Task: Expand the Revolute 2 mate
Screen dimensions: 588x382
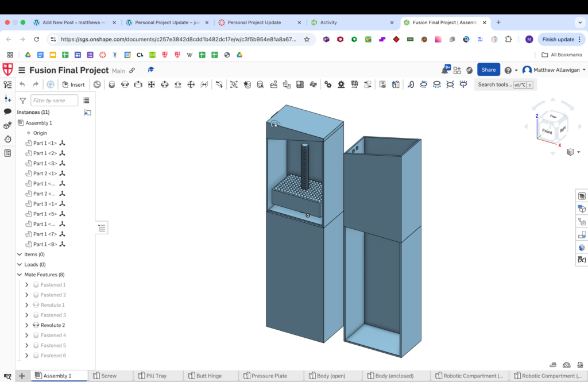Action: coord(26,325)
